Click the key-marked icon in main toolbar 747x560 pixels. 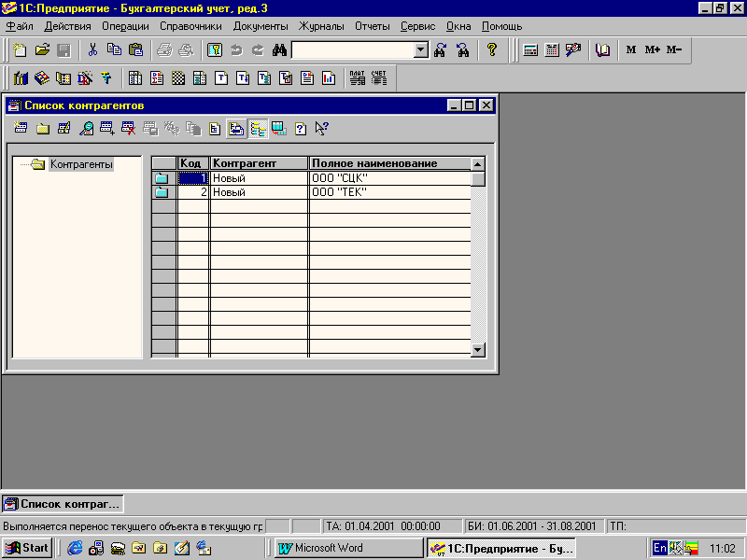pos(215,50)
